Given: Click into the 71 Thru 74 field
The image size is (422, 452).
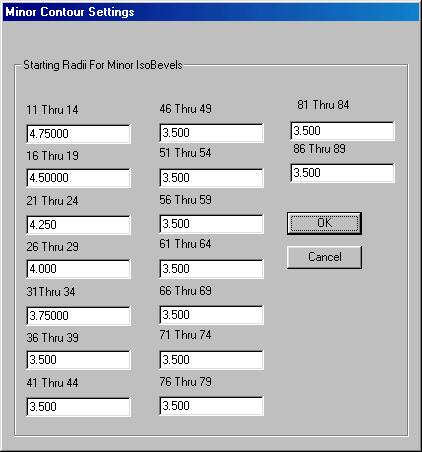Looking at the screenshot, I should point(211,360).
